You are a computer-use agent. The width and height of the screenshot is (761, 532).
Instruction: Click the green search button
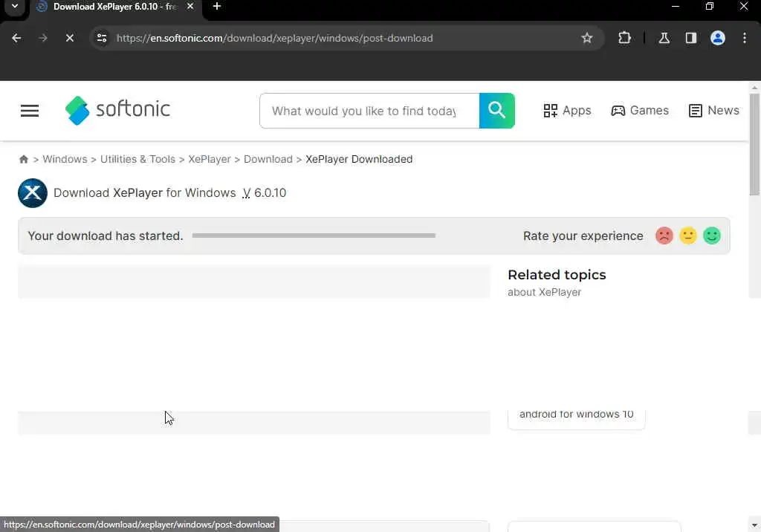(496, 111)
